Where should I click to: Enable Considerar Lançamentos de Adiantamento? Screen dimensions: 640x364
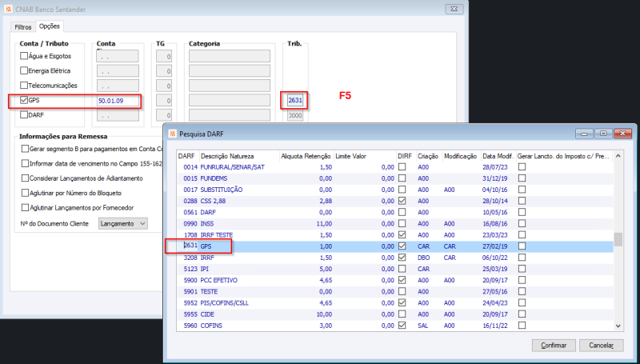tap(26, 178)
